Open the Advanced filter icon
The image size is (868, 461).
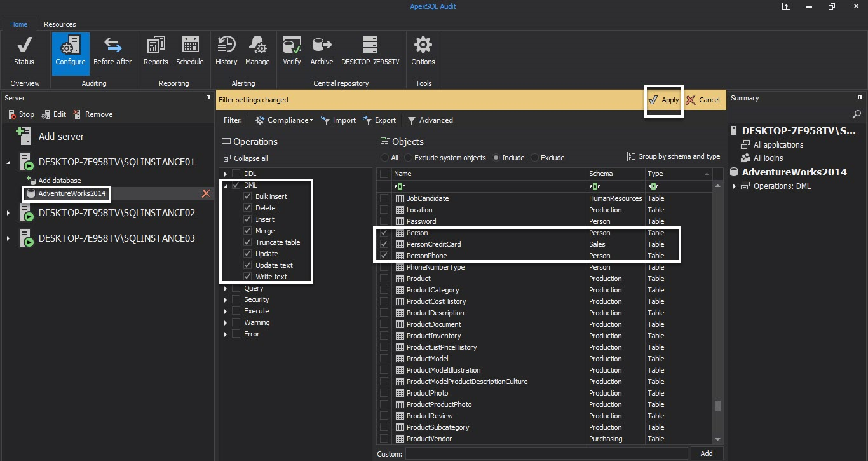click(430, 120)
